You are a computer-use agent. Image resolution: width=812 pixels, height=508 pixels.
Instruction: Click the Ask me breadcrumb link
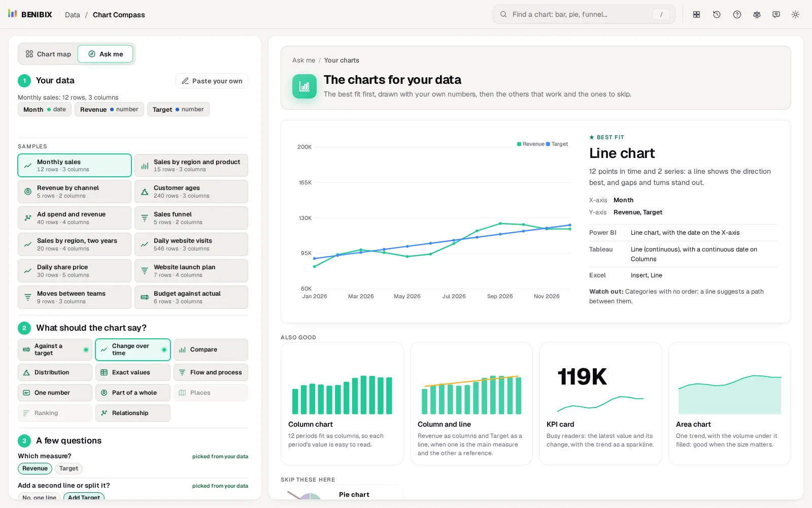(x=303, y=60)
